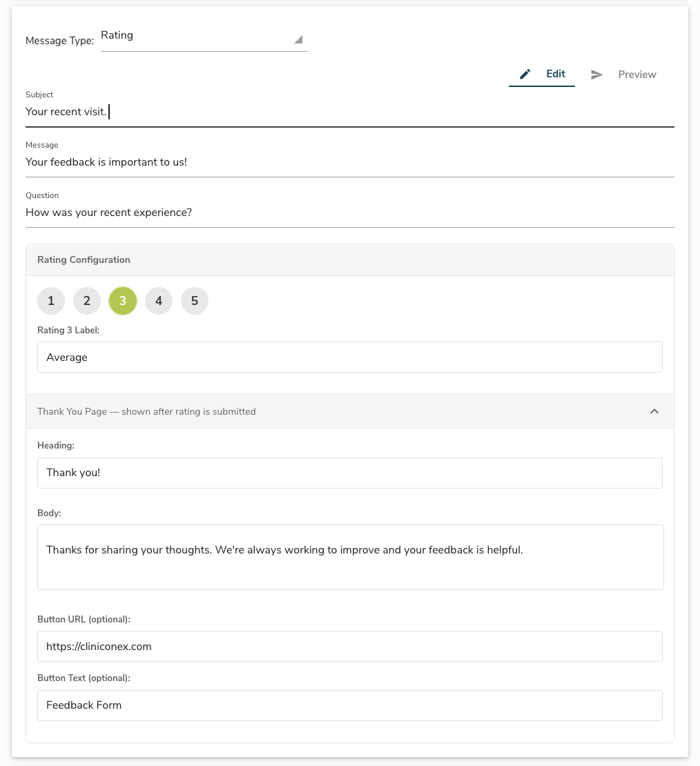Click into the Question field
700x766 pixels.
coord(349,213)
